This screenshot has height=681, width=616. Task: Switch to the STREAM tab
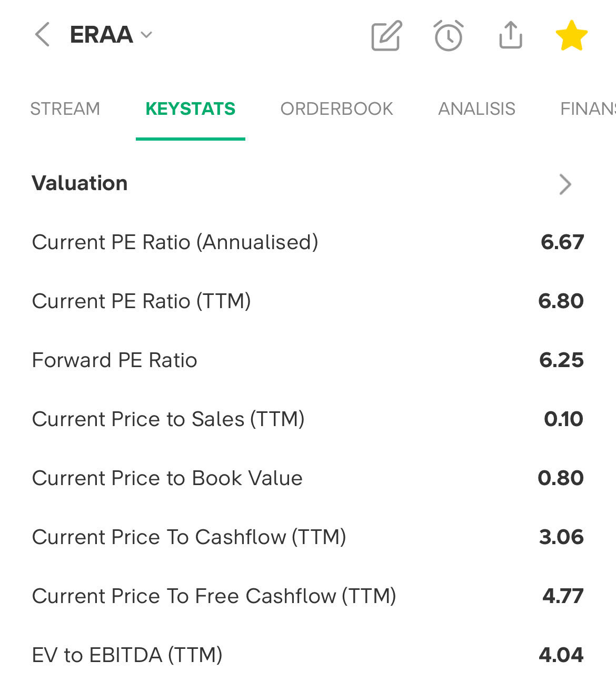click(x=65, y=109)
